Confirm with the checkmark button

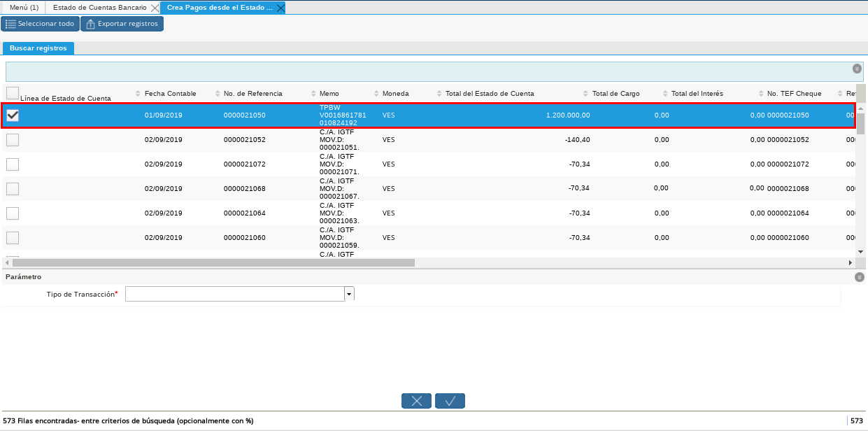click(x=450, y=401)
